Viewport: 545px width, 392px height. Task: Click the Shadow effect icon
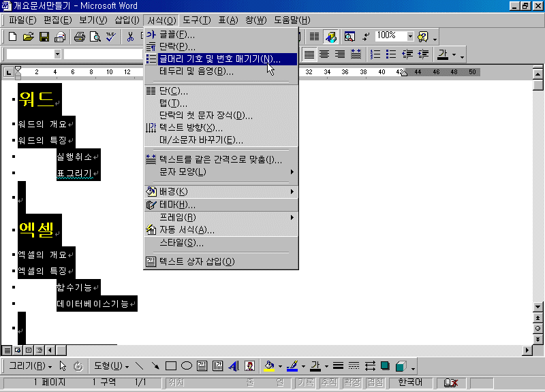coord(385,366)
